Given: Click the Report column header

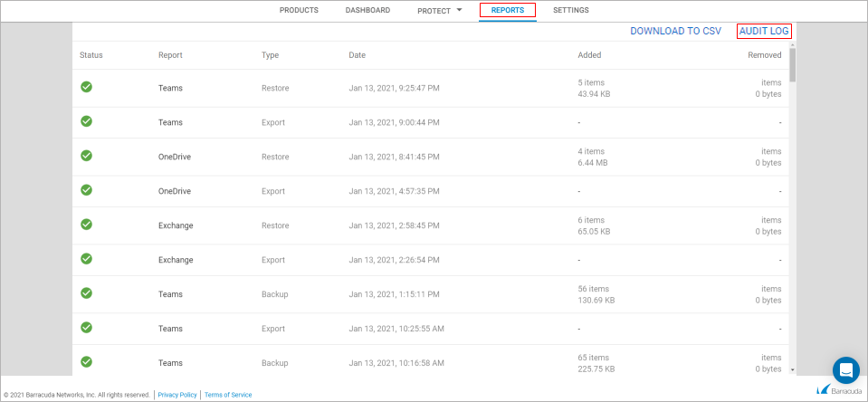Looking at the screenshot, I should [170, 55].
